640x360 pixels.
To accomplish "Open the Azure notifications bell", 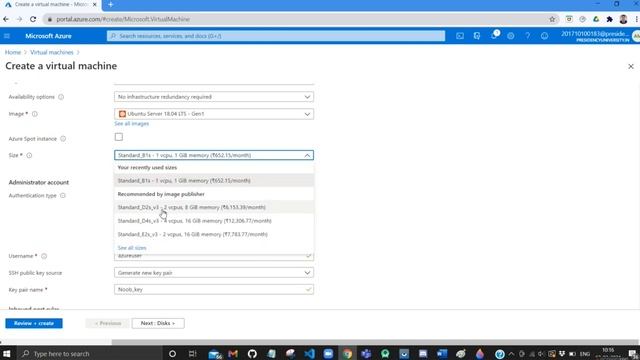I will click(494, 36).
